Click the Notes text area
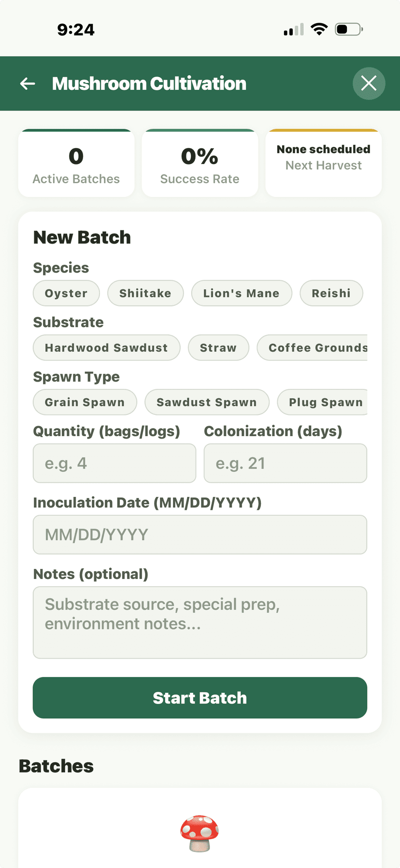The height and width of the screenshot is (868, 400). click(x=200, y=622)
